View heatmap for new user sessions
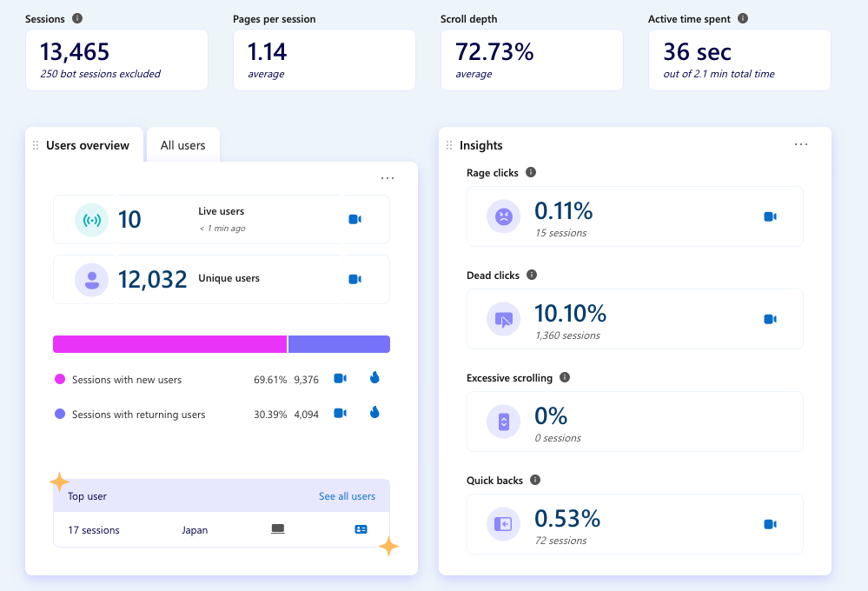The height and width of the screenshot is (591, 868). (374, 378)
